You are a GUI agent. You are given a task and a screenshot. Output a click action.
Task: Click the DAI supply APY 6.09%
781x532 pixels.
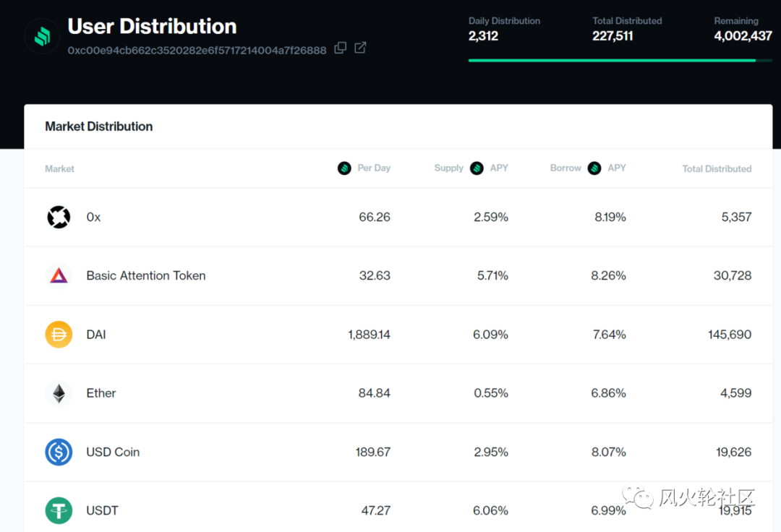490,335
